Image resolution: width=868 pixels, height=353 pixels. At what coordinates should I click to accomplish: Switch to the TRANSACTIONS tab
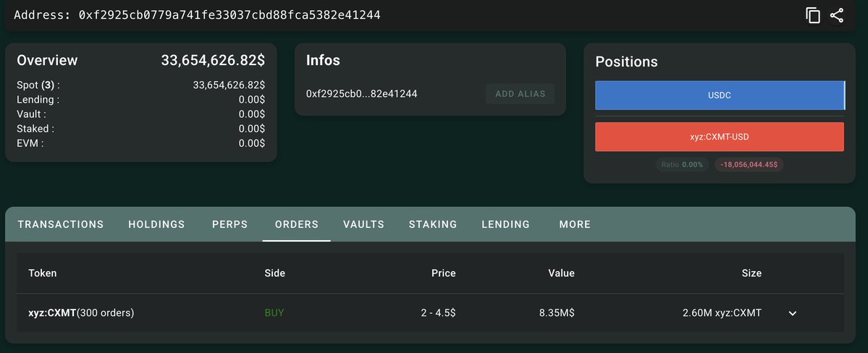pyautogui.click(x=60, y=224)
